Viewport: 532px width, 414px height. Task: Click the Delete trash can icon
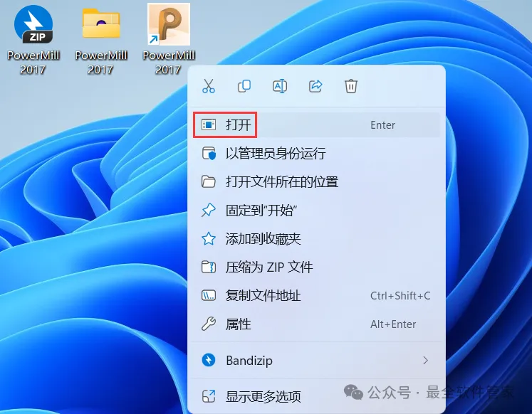click(351, 86)
